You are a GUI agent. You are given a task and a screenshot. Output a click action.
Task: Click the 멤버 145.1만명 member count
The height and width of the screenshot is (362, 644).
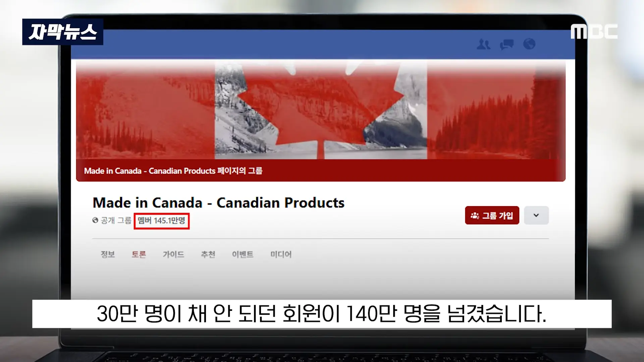tap(161, 221)
